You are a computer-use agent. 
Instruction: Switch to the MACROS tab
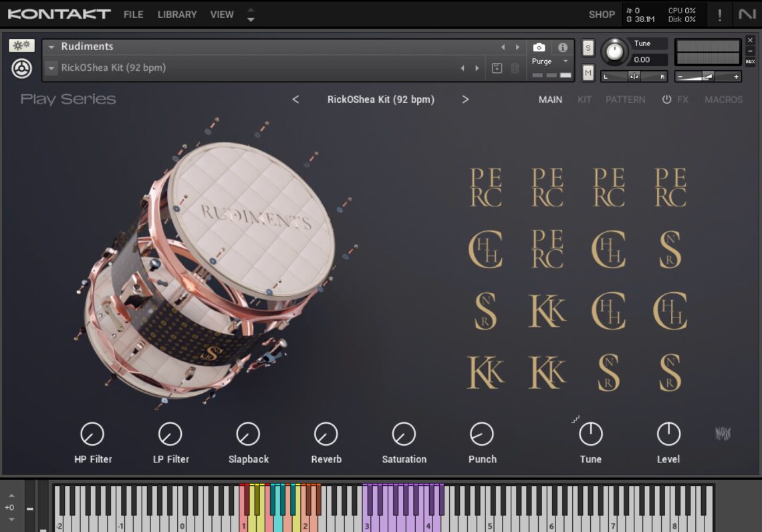point(724,99)
